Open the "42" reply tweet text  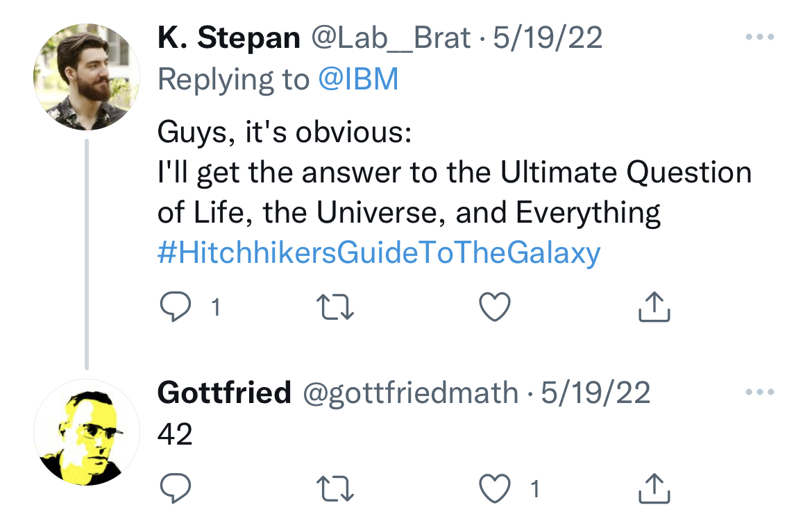click(175, 434)
